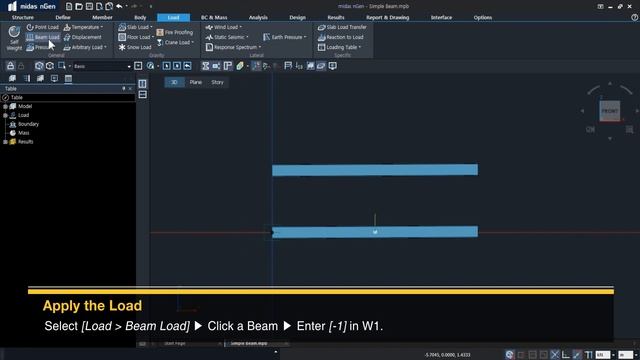Expand the Model tree node

click(x=5, y=107)
